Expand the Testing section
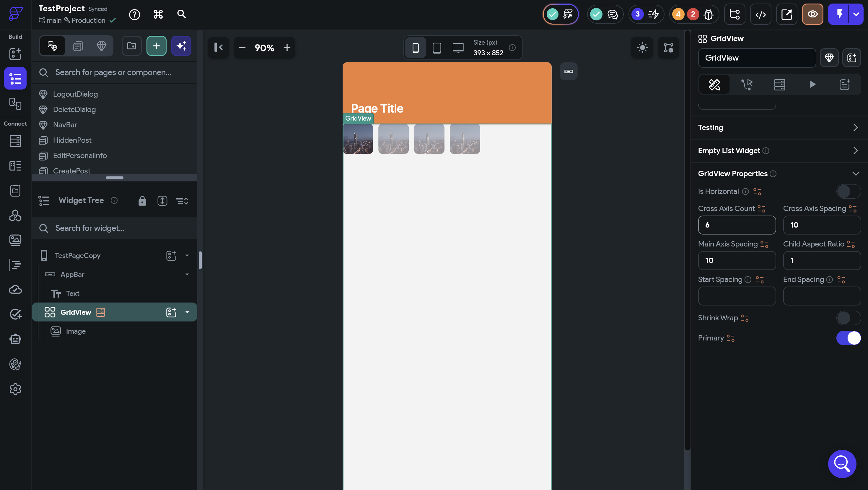 click(x=855, y=127)
